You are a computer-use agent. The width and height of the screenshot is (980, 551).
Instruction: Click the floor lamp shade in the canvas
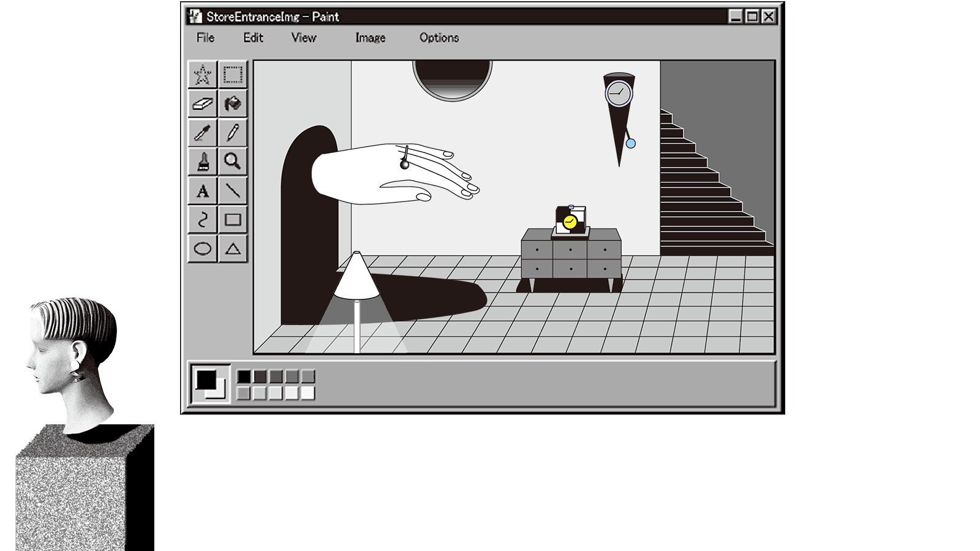point(357,275)
